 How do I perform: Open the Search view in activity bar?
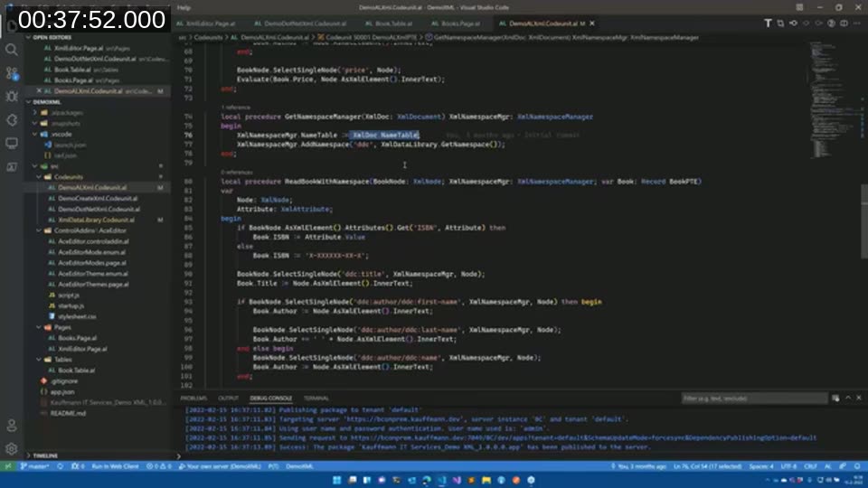click(12, 50)
